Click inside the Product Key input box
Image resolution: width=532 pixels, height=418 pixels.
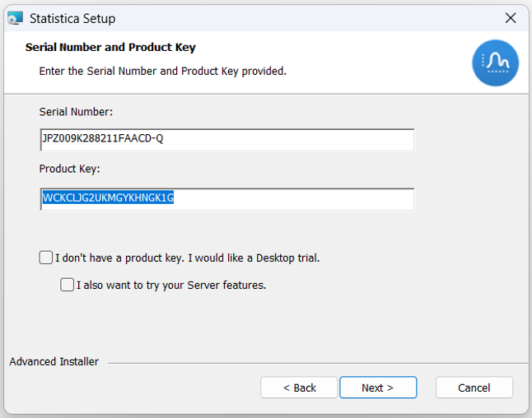[x=227, y=199]
